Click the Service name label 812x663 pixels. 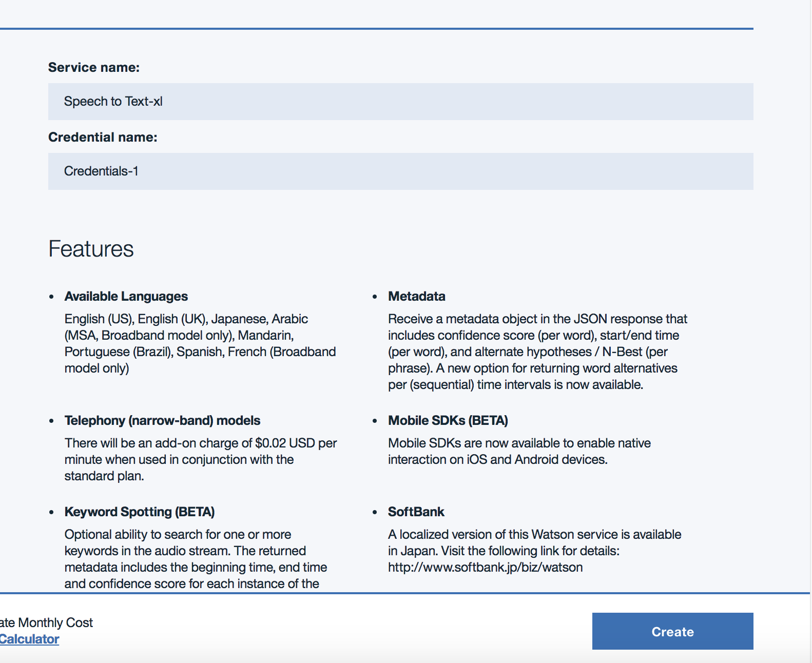pos(94,67)
